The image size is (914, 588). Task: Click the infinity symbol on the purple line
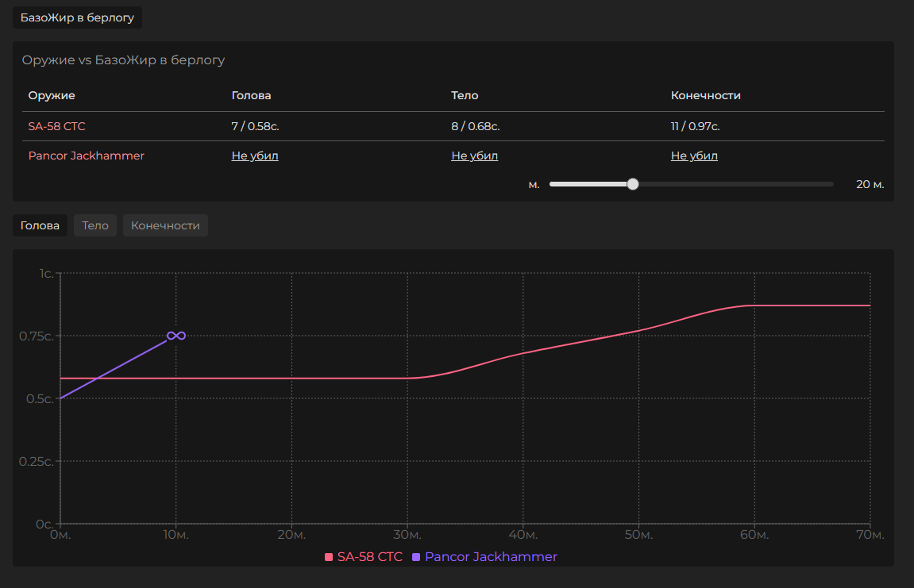click(x=176, y=336)
